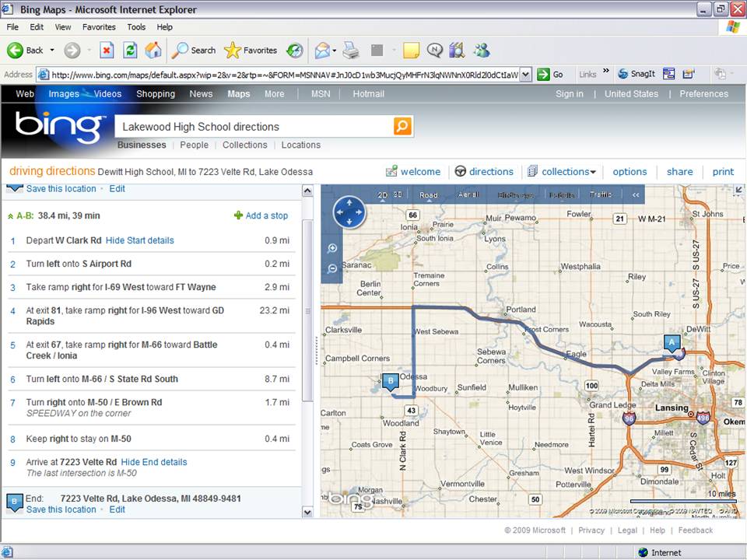Click the B destination pushpin on map
Viewport: 747px width, 560px height.
click(391, 382)
